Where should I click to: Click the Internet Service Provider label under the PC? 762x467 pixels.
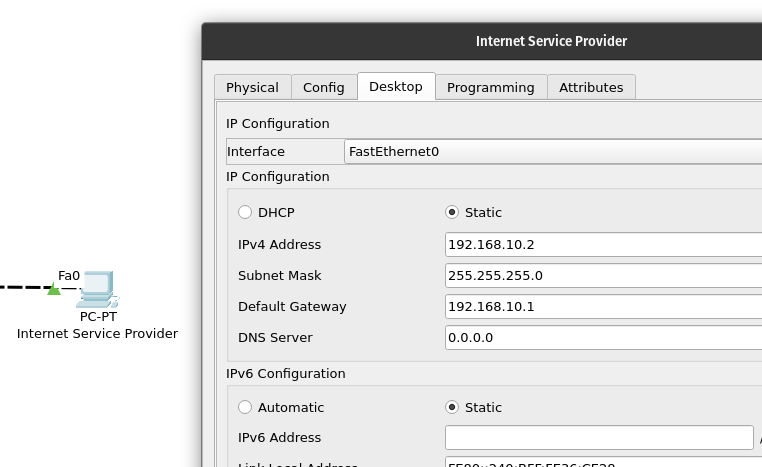(x=97, y=333)
